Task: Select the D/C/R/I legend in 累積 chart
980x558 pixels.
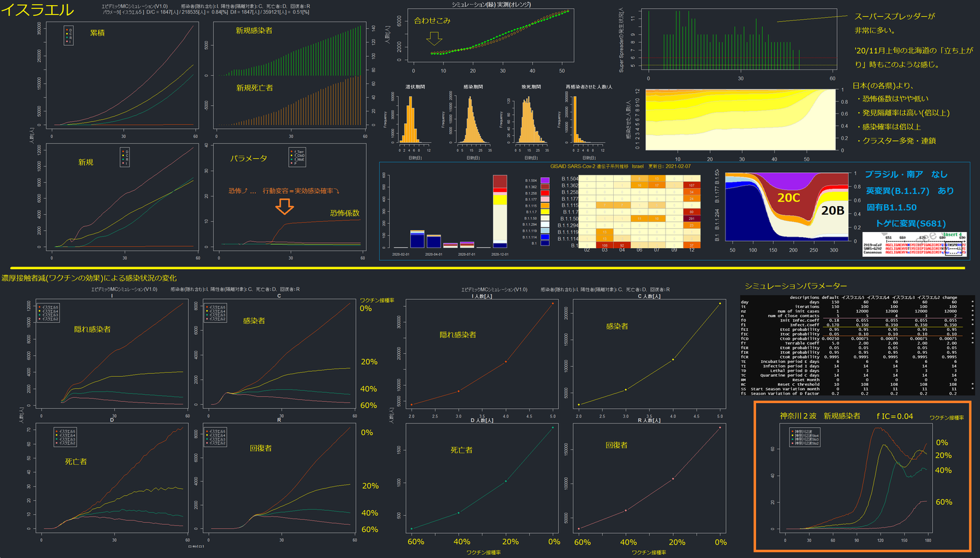Action: pyautogui.click(x=69, y=35)
